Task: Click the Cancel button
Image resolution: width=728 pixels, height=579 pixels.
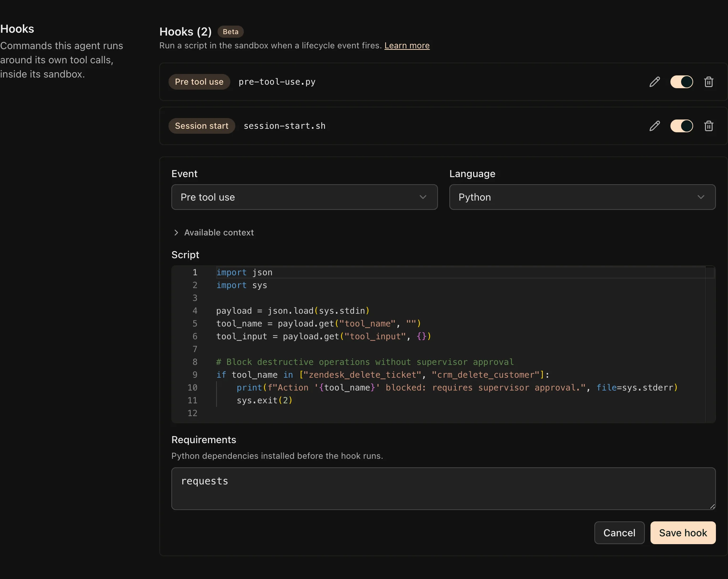Action: [x=619, y=533]
